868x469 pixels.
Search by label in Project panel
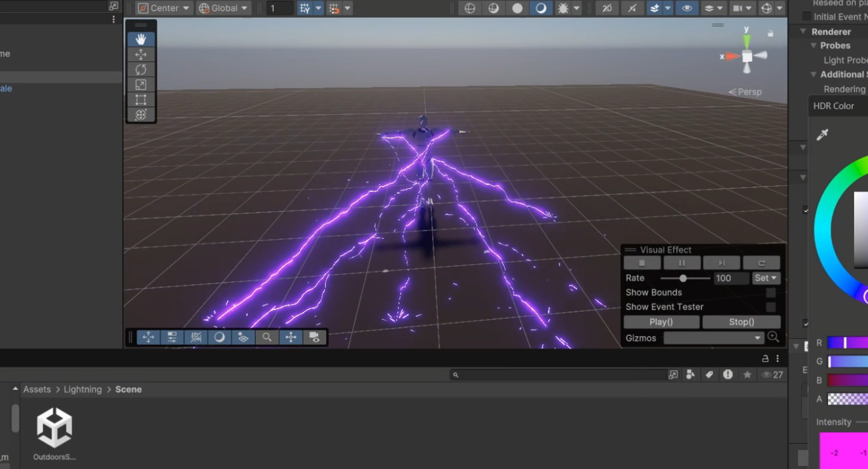pyautogui.click(x=709, y=375)
